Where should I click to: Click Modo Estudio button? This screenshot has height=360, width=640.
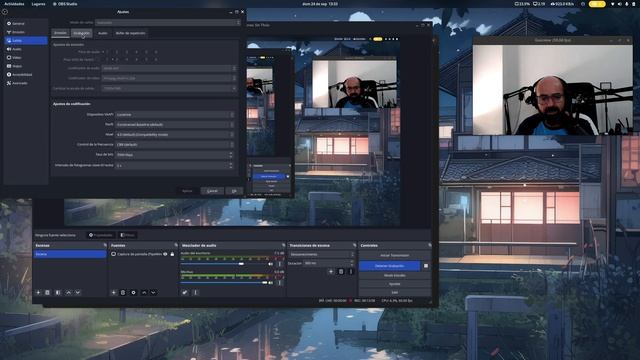(x=395, y=276)
